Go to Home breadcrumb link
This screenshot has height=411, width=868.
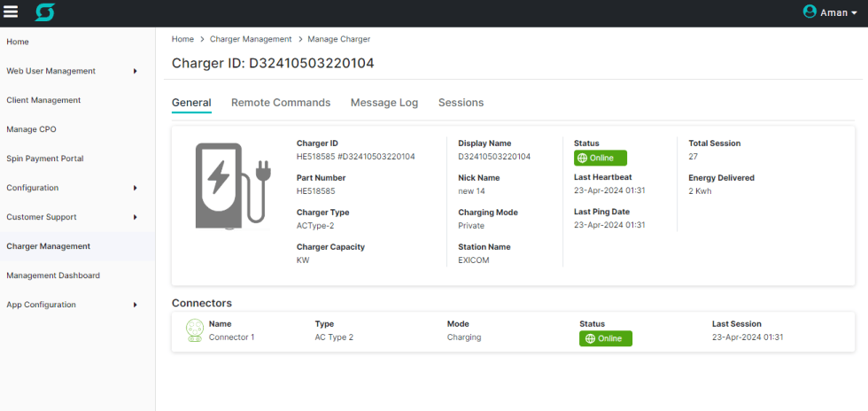182,39
